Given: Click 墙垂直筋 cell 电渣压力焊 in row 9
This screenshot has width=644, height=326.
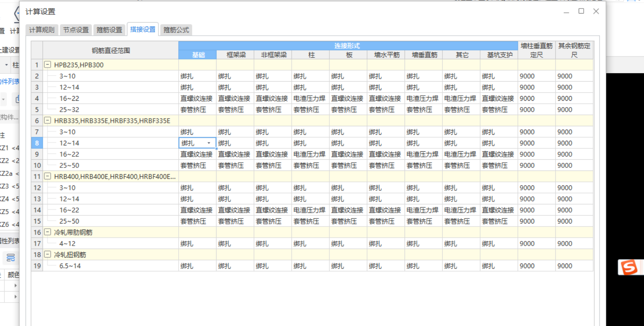Looking at the screenshot, I should [x=424, y=154].
